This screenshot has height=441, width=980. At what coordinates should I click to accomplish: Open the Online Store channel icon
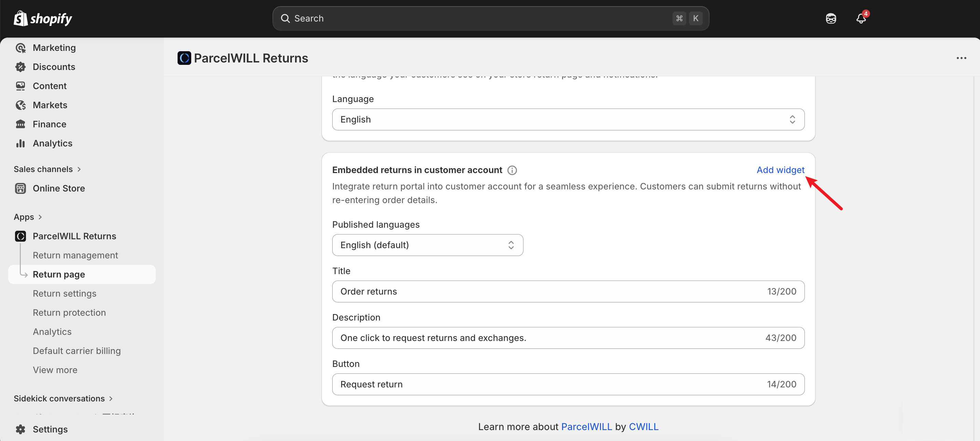click(20, 188)
